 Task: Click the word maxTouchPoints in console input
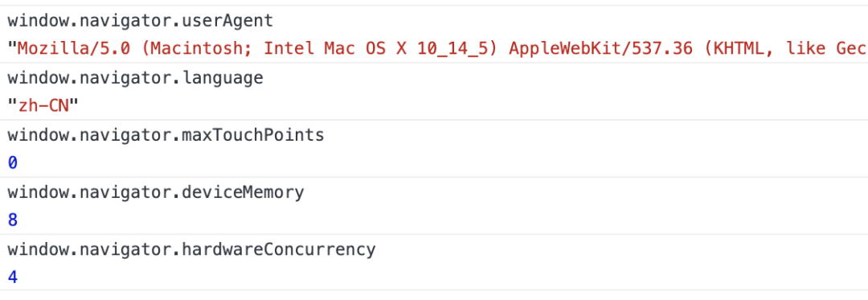253,135
